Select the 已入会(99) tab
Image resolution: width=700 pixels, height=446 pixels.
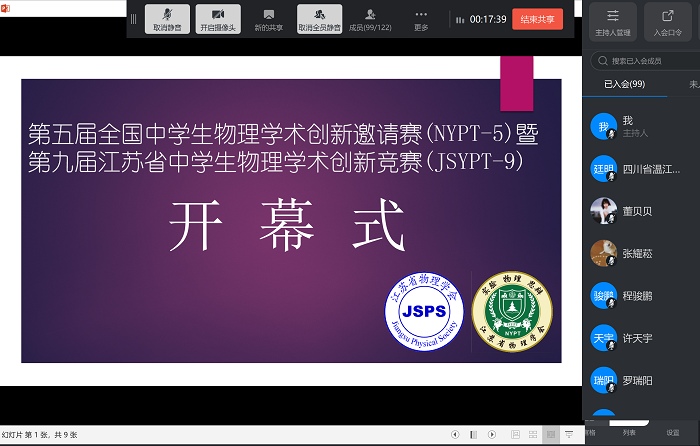(624, 84)
